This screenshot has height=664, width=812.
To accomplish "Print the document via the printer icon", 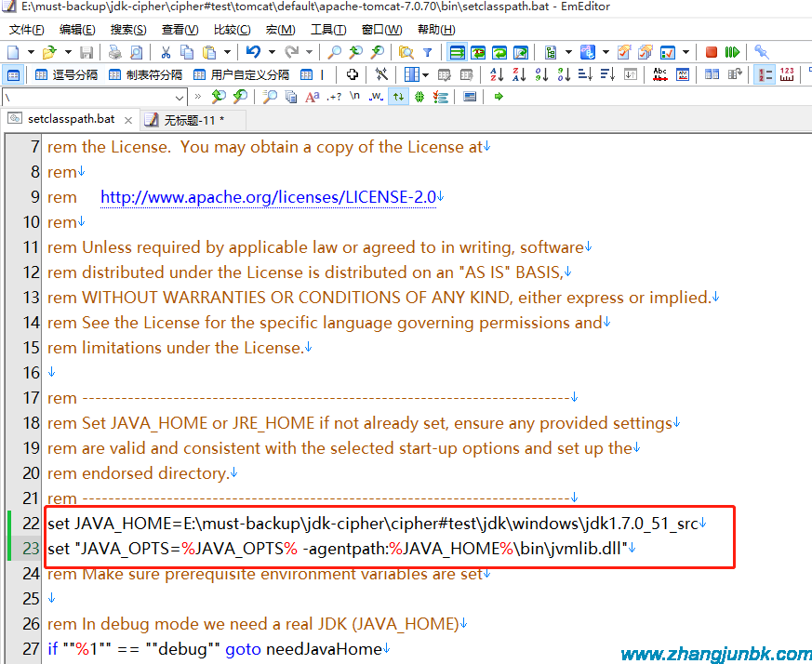I will pyautogui.click(x=114, y=52).
